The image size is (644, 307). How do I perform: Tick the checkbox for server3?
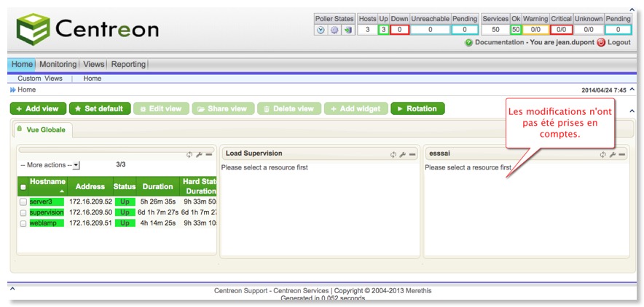(x=23, y=202)
